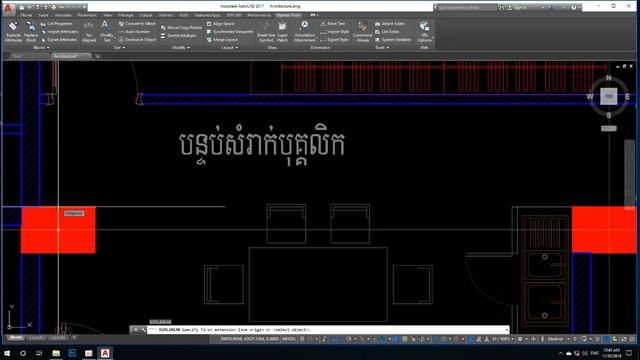
Task: Open File Explorer from taskbar
Action: (56, 353)
